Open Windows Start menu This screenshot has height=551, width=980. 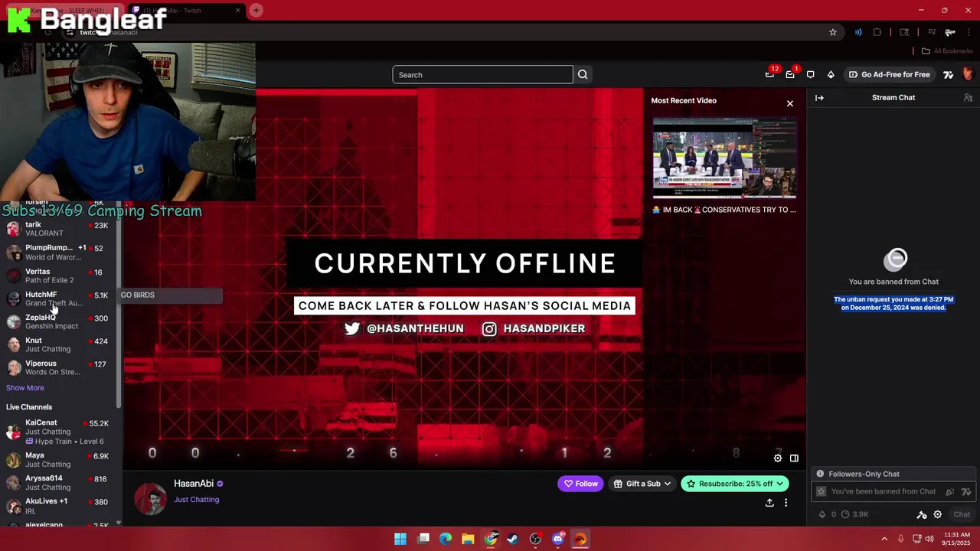point(400,539)
